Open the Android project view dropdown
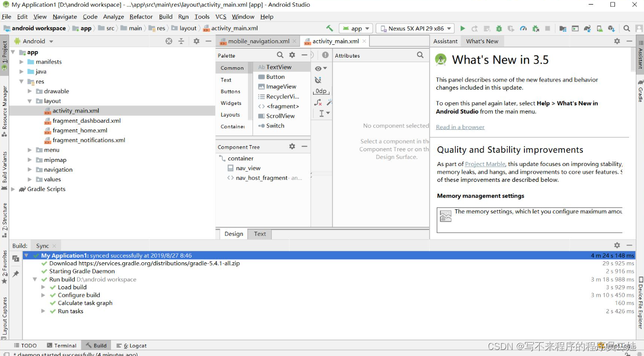644x356 pixels. coord(34,41)
